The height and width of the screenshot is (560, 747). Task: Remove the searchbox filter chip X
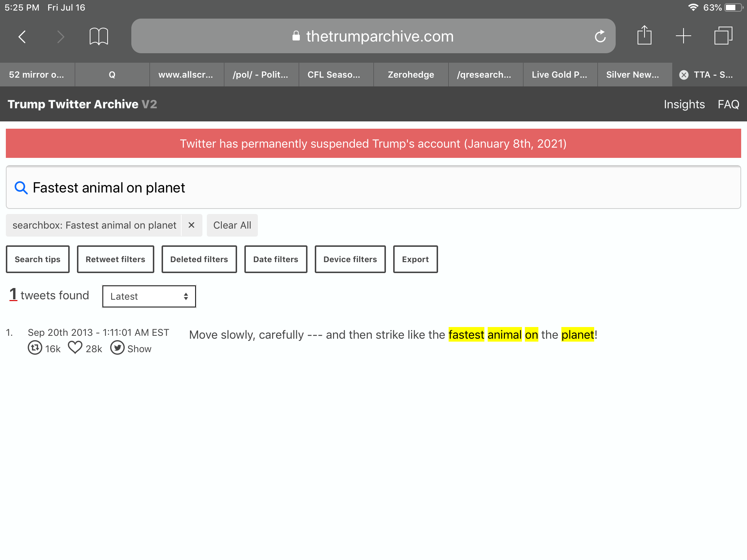click(x=191, y=225)
